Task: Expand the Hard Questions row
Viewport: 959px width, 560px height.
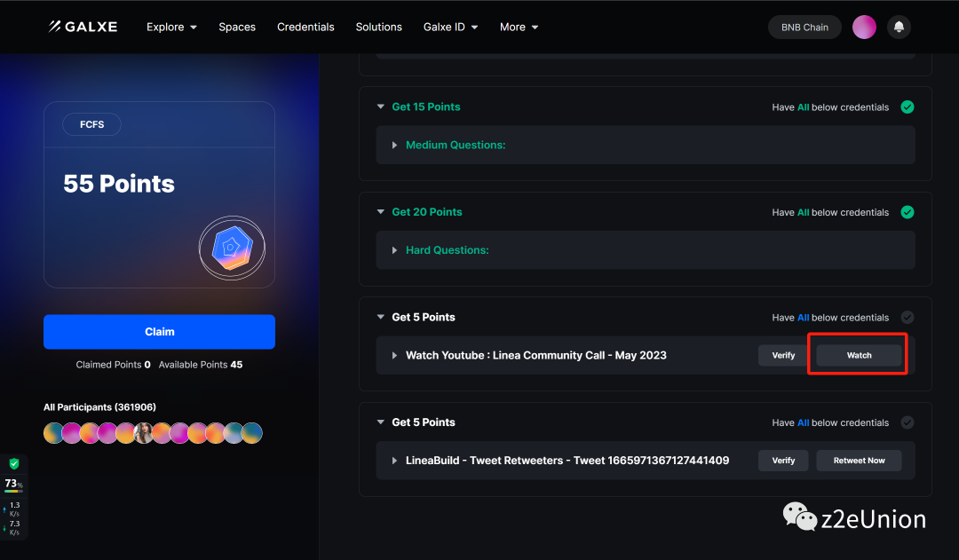Action: pyautogui.click(x=395, y=250)
